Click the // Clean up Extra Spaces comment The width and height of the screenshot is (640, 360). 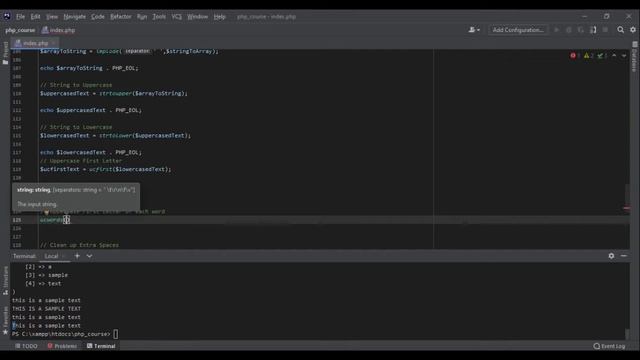[80, 245]
